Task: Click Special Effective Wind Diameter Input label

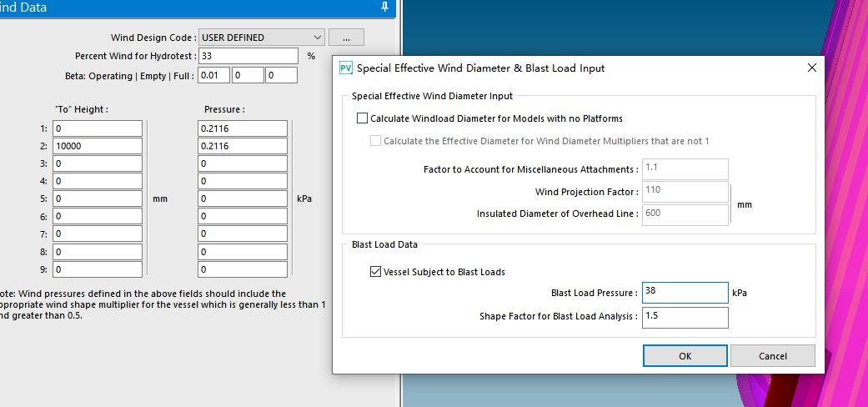Action: coord(433,96)
